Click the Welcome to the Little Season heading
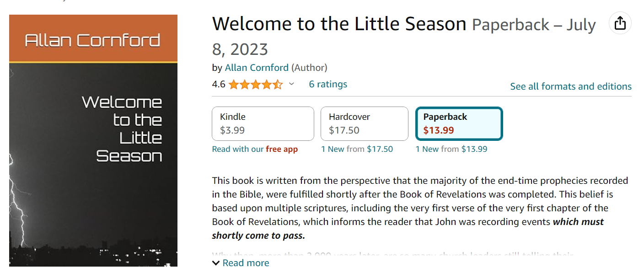The image size is (644, 273). [x=339, y=24]
